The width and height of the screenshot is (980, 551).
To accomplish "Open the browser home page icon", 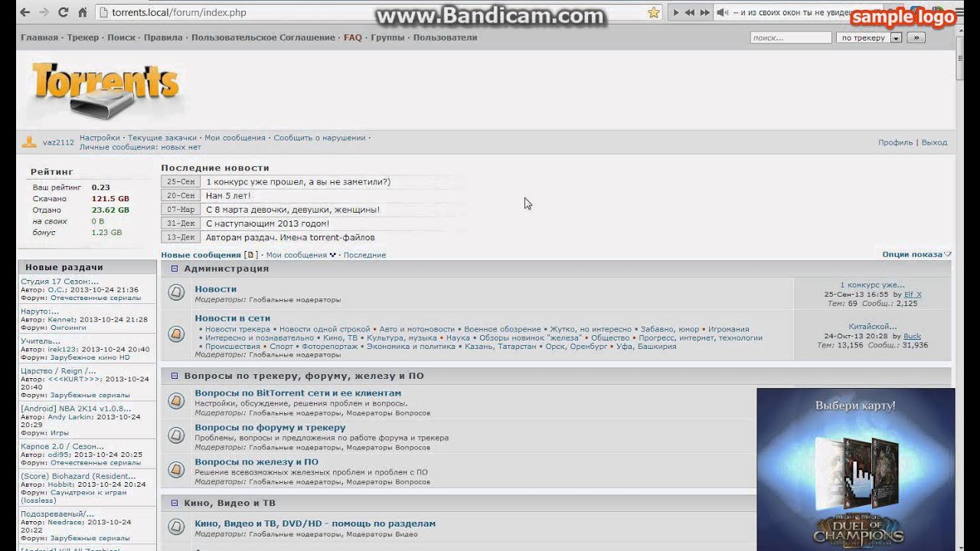I will 82,12.
